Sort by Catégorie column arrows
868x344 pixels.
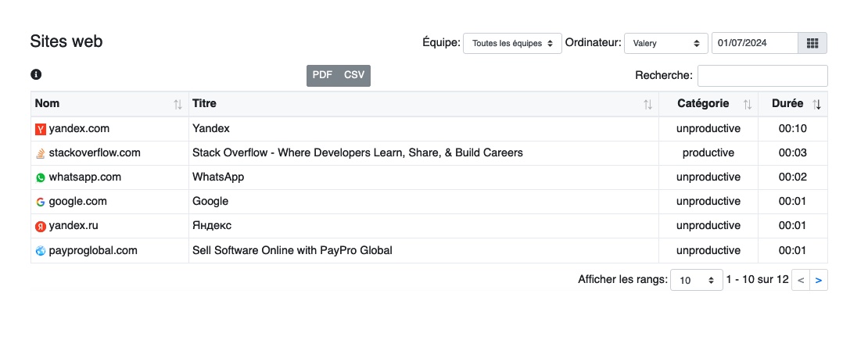748,104
